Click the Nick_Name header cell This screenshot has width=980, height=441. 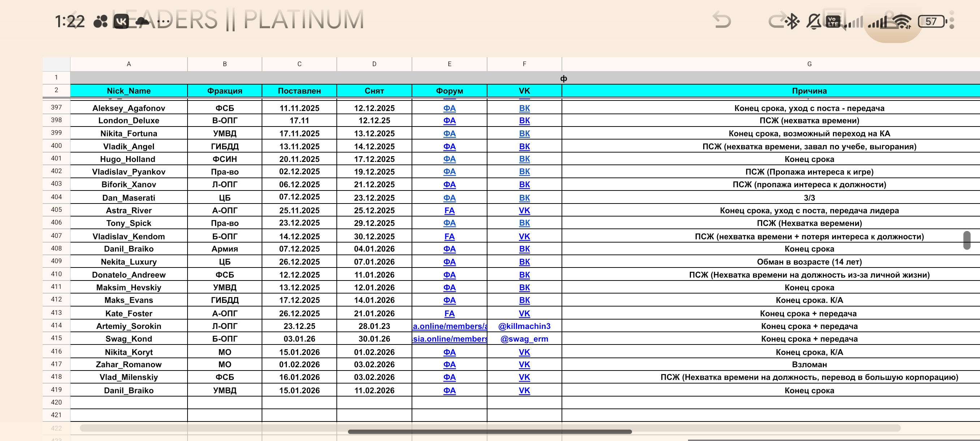click(x=129, y=91)
